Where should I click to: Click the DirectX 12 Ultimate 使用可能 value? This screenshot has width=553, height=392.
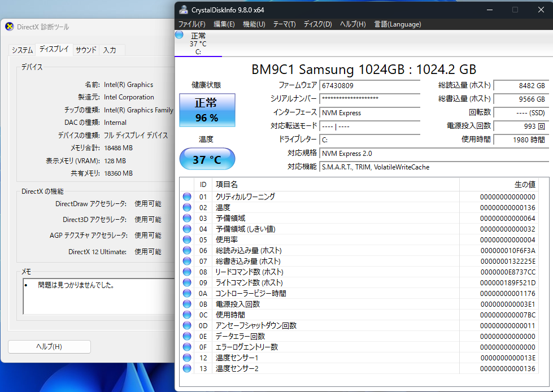point(148,252)
